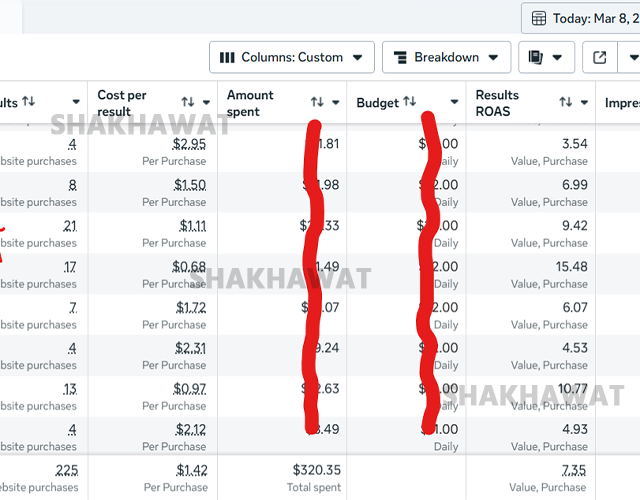The width and height of the screenshot is (640, 500).
Task: Sort by Amount spent arrows
Action: pyautogui.click(x=317, y=102)
